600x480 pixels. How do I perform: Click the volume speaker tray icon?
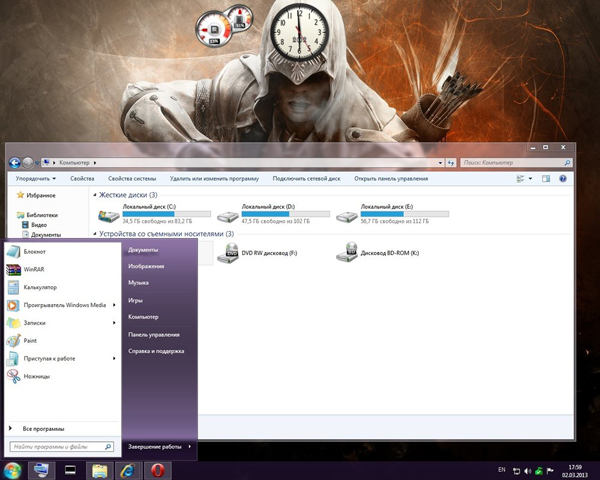528,471
